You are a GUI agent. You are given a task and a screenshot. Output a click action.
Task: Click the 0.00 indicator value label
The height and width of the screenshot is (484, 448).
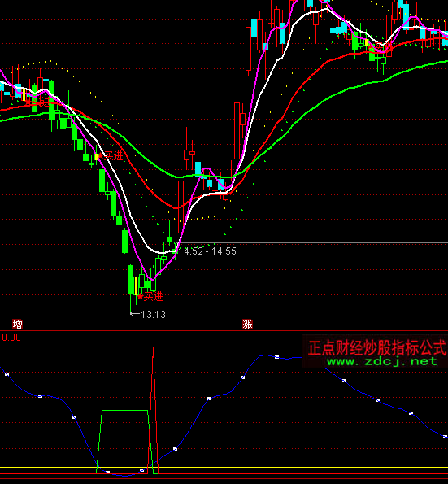(11, 337)
